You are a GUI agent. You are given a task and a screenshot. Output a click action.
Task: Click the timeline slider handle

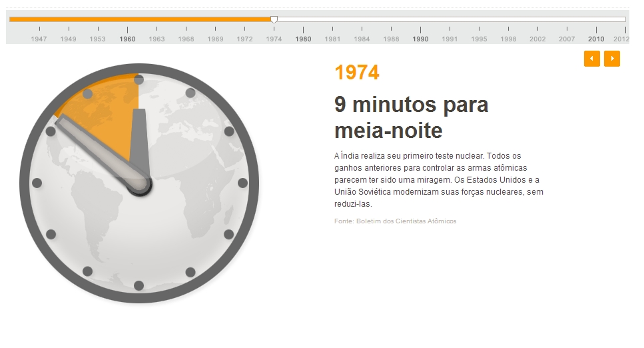coord(274,19)
